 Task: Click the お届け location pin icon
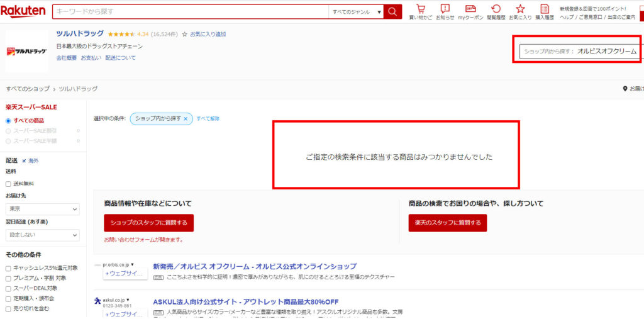[x=625, y=89]
